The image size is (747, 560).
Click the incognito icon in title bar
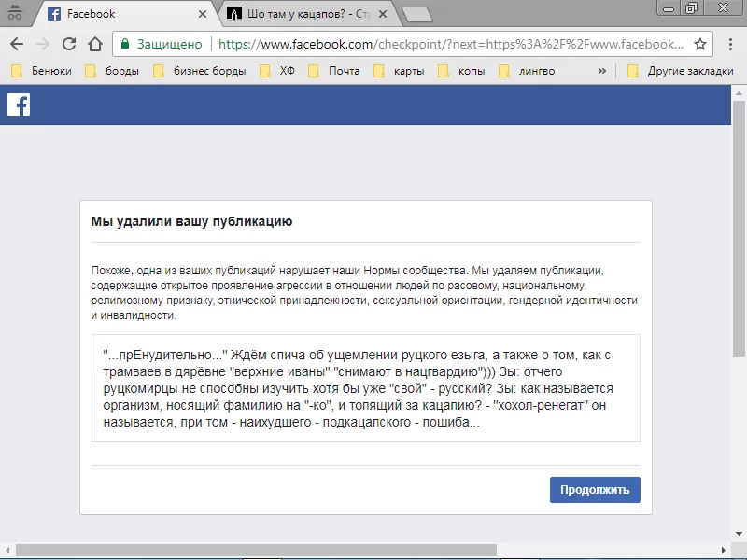click(15, 12)
